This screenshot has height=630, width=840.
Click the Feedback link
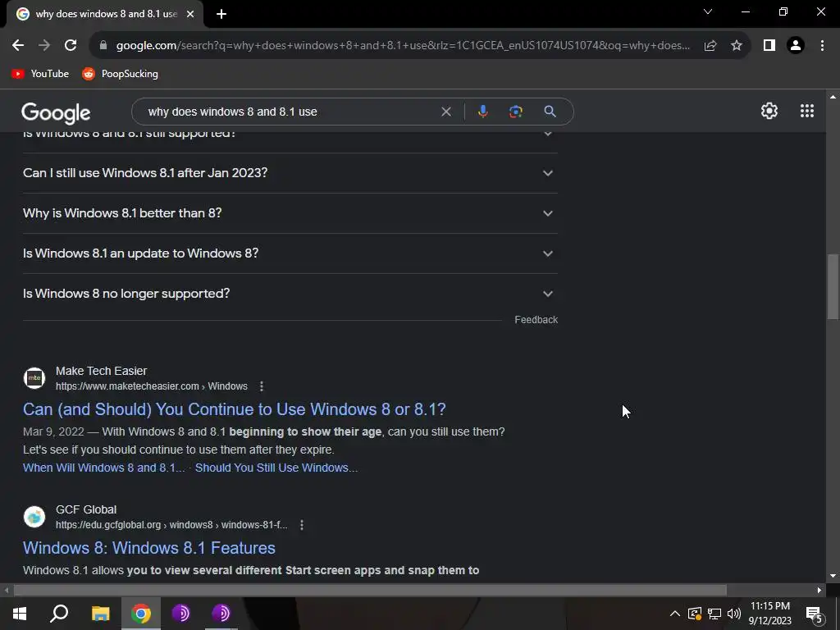coord(536,320)
